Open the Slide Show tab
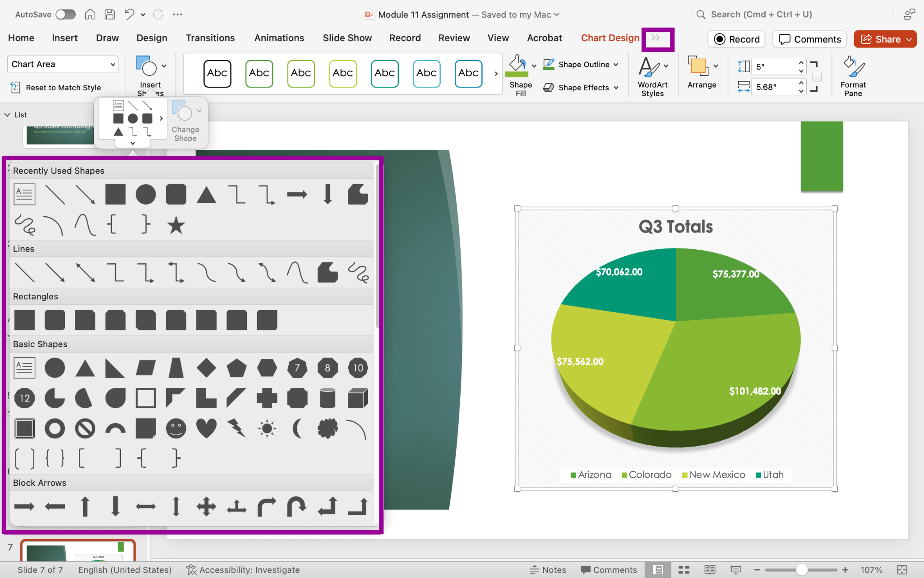This screenshot has width=924, height=578. pyautogui.click(x=347, y=38)
